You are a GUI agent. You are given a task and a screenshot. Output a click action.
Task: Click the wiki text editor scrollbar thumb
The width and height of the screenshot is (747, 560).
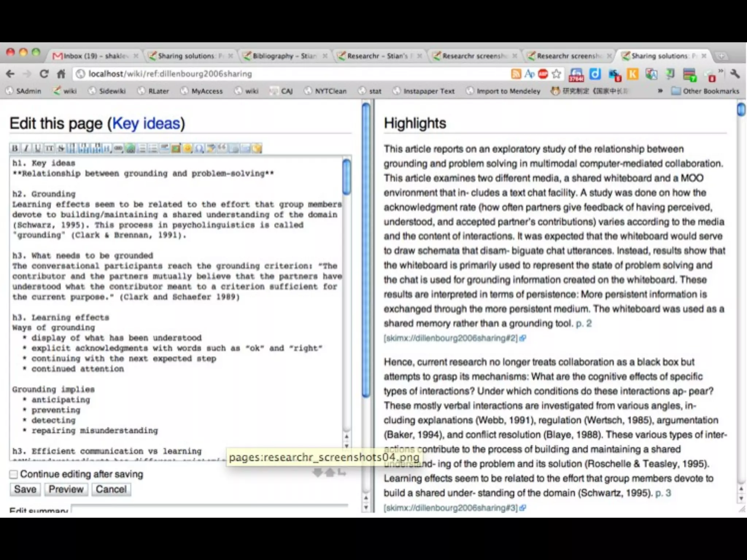pyautogui.click(x=347, y=177)
